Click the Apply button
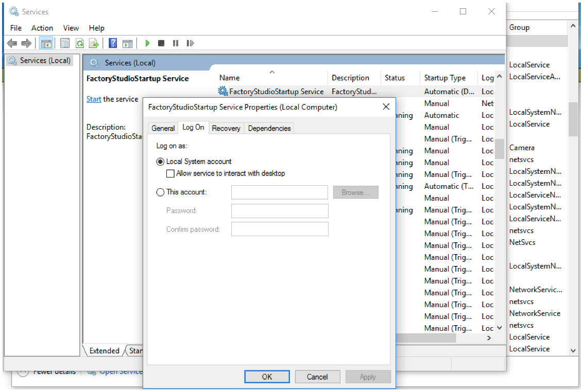Screen dimensions: 583x392 368,377
